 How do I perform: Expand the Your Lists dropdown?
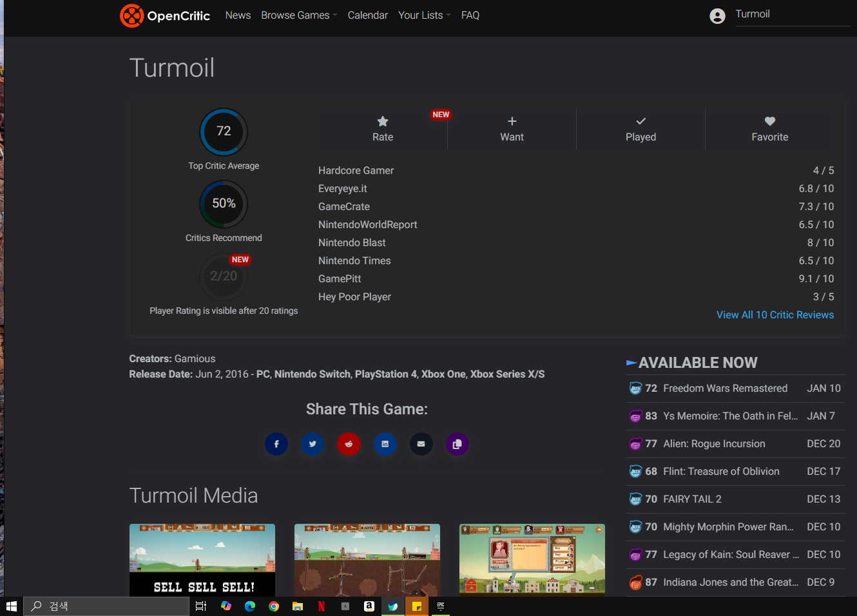424,15
